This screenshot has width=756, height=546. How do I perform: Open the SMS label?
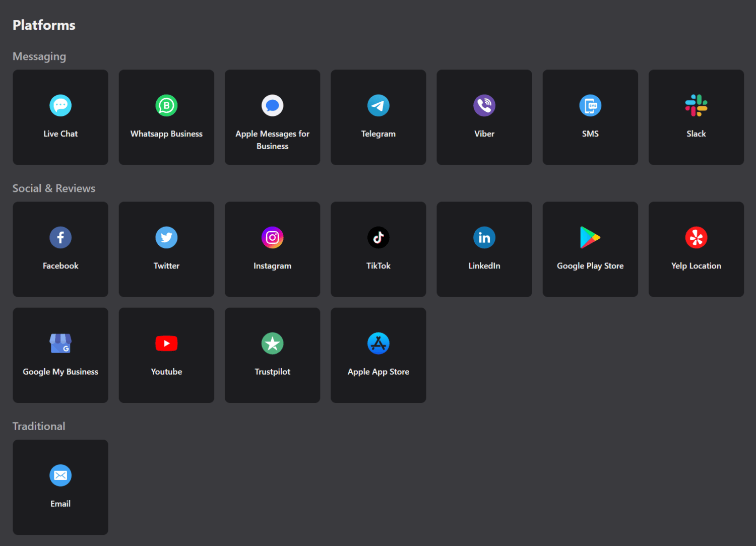click(590, 133)
